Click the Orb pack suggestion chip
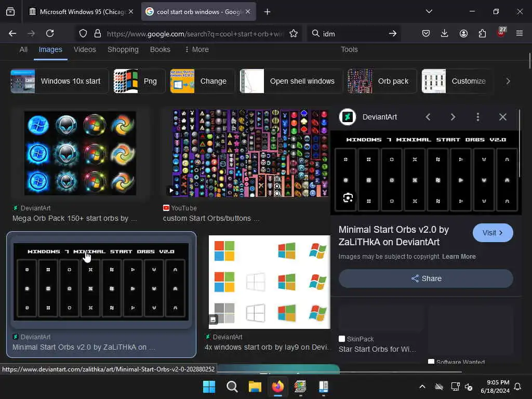Screen dimensions: 532x399 [382, 81]
